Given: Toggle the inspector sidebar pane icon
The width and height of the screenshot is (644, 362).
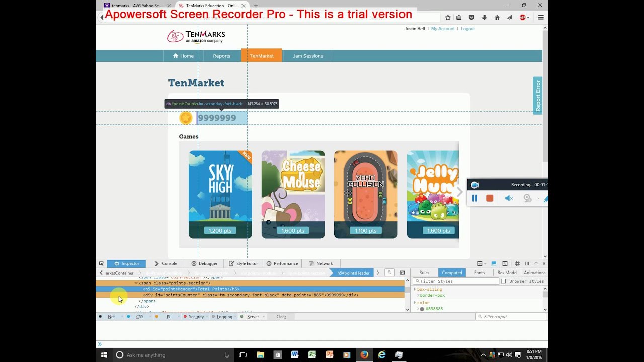Looking at the screenshot, I should (403, 273).
